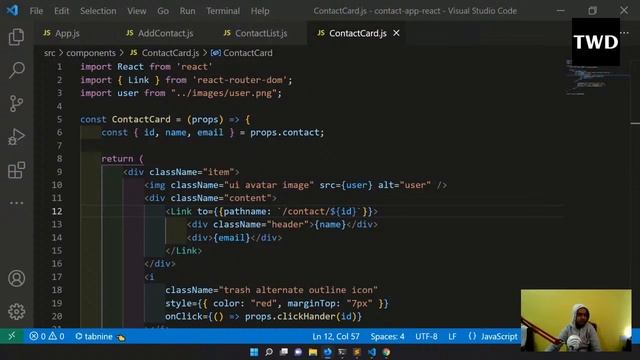The image size is (640, 360).
Task: Change encoding via UTF-8 status item
Action: click(x=426, y=336)
